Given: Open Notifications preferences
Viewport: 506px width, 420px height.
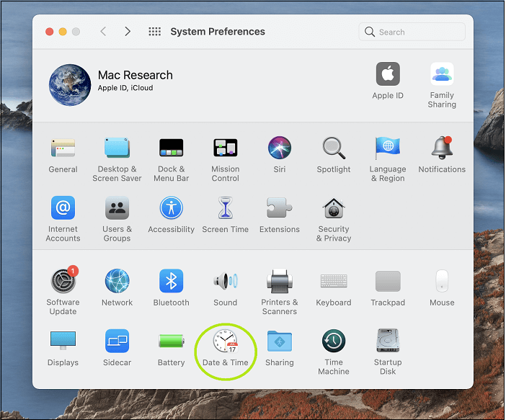Looking at the screenshot, I should (442, 148).
